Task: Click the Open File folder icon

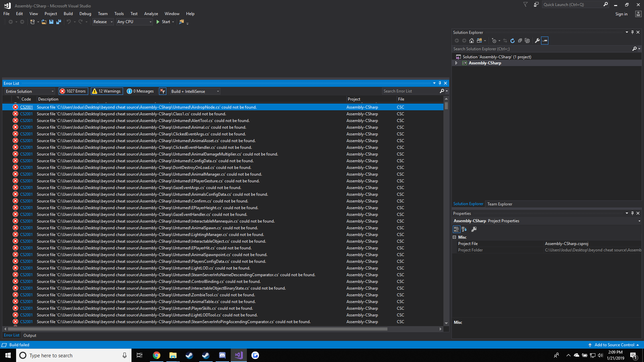Action: (x=44, y=22)
